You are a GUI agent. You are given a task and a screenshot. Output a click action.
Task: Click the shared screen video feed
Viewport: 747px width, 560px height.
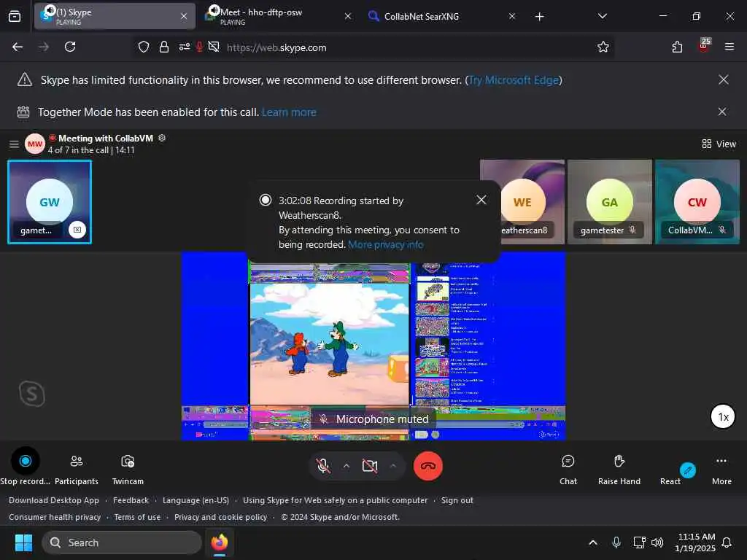373,346
